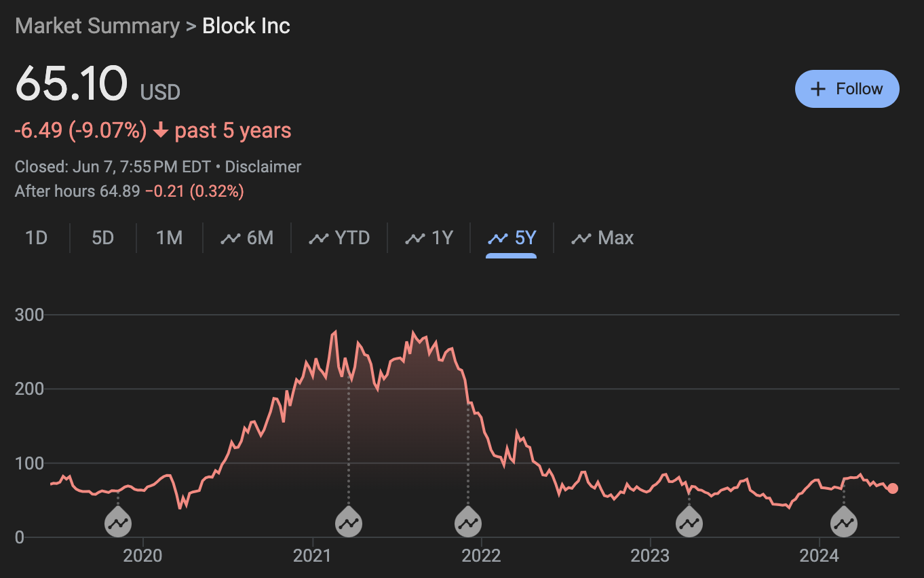Show the 1M price chart
Image resolution: width=924 pixels, height=578 pixels.
170,238
